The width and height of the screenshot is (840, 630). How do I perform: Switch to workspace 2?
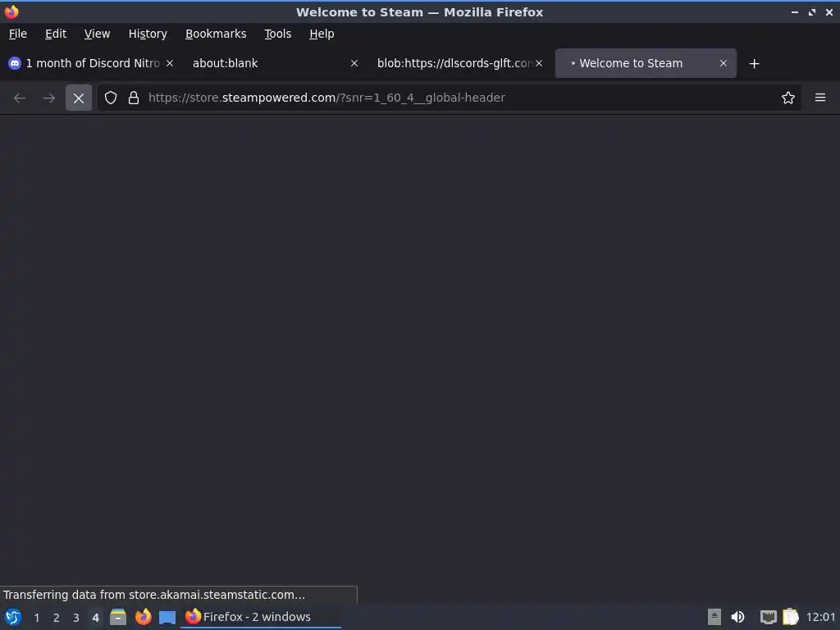tap(57, 618)
